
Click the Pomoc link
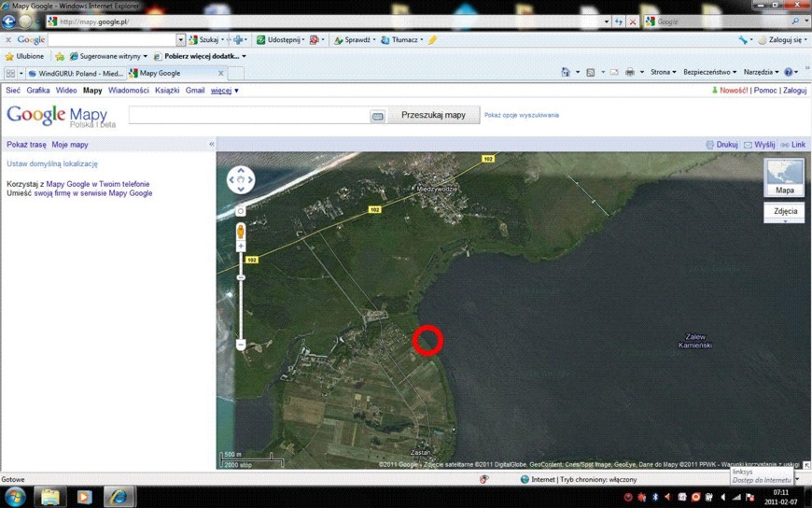765,91
